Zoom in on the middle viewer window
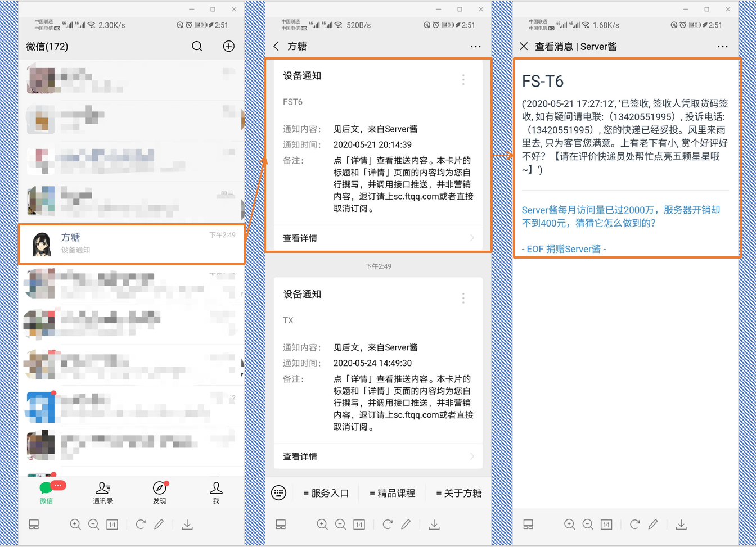 point(322,524)
